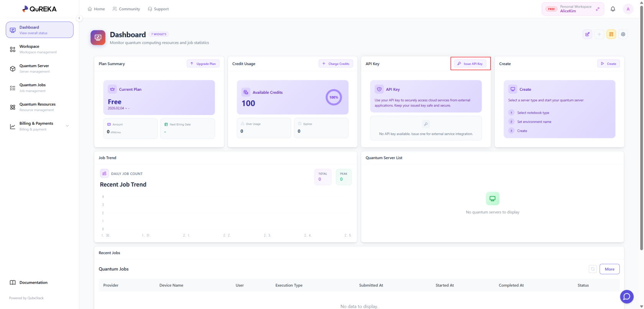
Task: Click the add widget plus icon
Action: 599,34
